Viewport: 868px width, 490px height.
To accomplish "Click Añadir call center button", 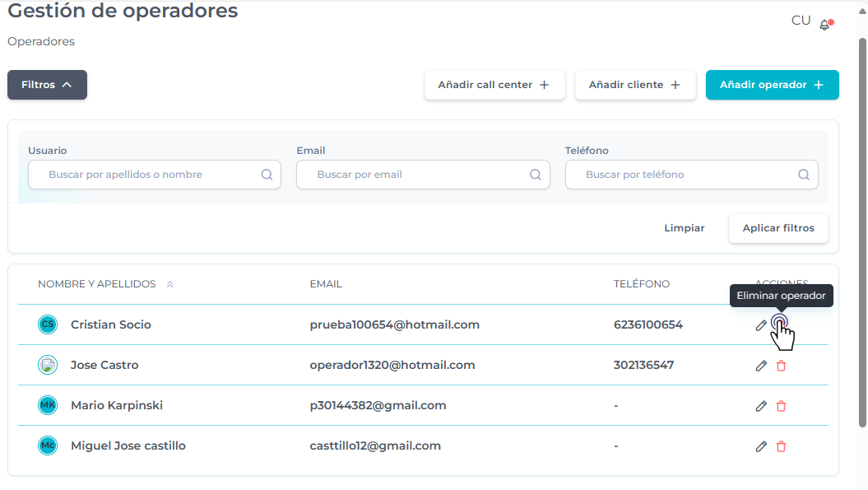I will point(494,85).
